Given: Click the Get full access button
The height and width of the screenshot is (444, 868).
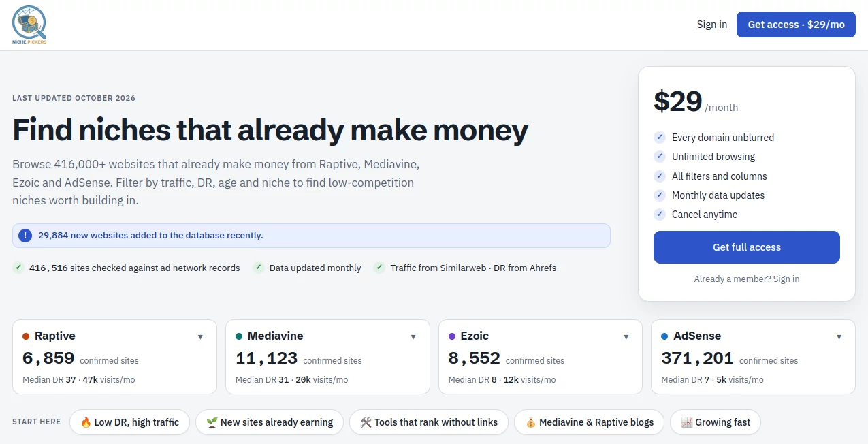Looking at the screenshot, I should (x=746, y=247).
